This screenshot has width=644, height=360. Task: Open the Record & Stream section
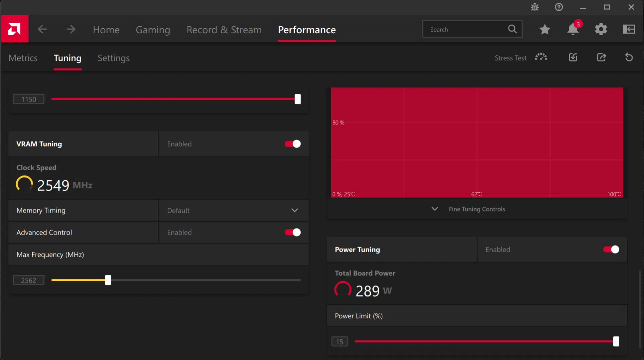click(224, 30)
